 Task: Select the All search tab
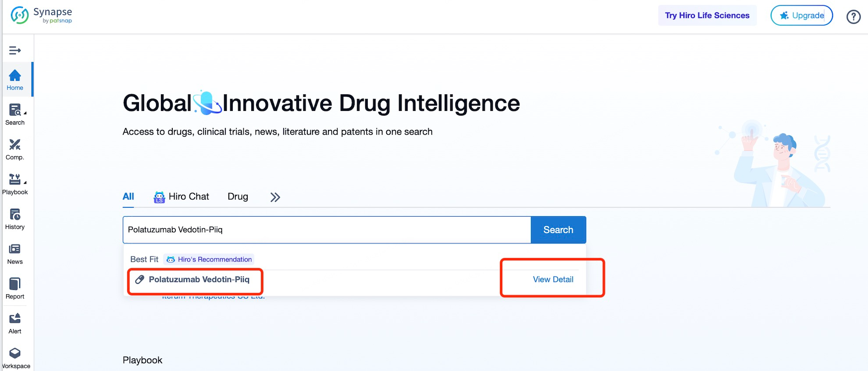[x=128, y=196]
